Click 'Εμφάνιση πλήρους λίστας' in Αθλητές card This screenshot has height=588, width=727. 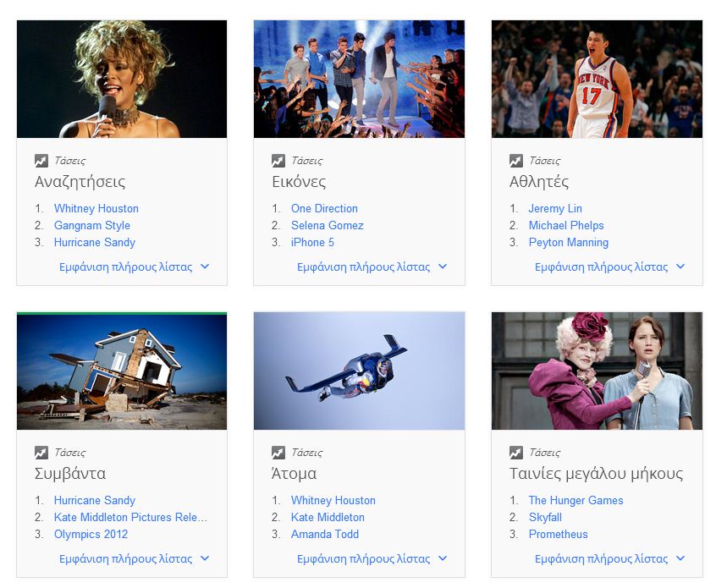point(602,267)
